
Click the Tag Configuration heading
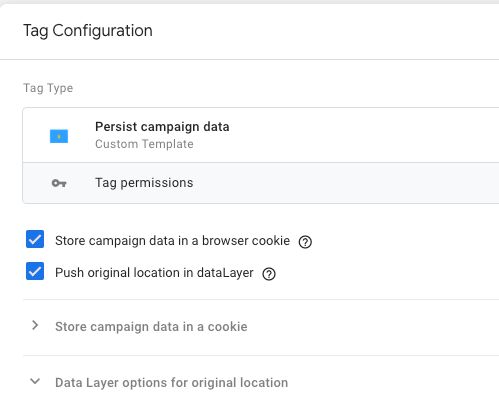pos(88,31)
